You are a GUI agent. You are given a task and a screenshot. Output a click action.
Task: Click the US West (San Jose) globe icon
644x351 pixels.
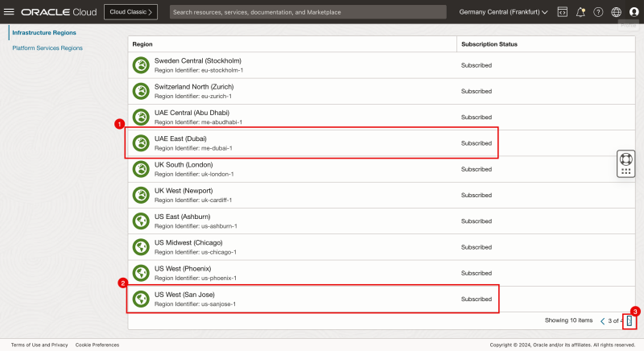(x=141, y=299)
